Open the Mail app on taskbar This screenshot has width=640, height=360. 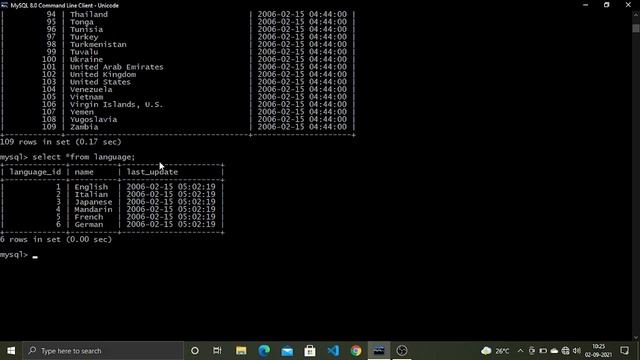tap(287, 351)
